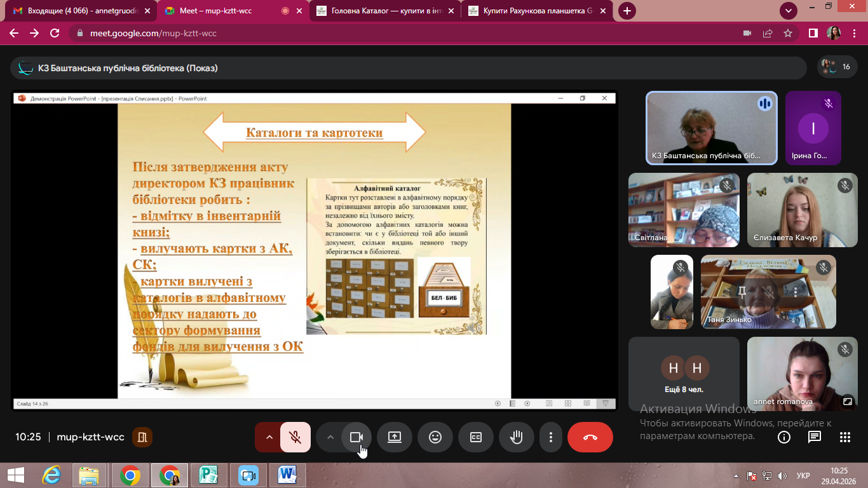Raise hand in the meeting
Screen dimensions: 868x488
point(517,437)
